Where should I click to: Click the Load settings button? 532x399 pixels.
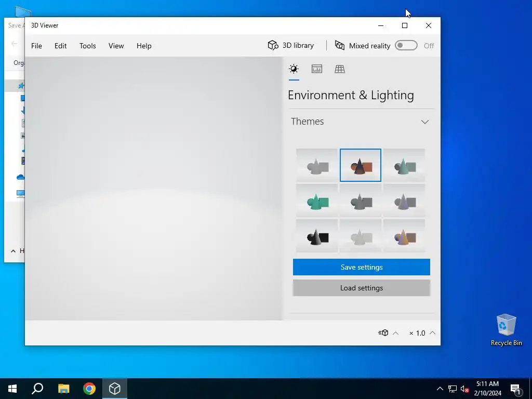click(x=362, y=288)
